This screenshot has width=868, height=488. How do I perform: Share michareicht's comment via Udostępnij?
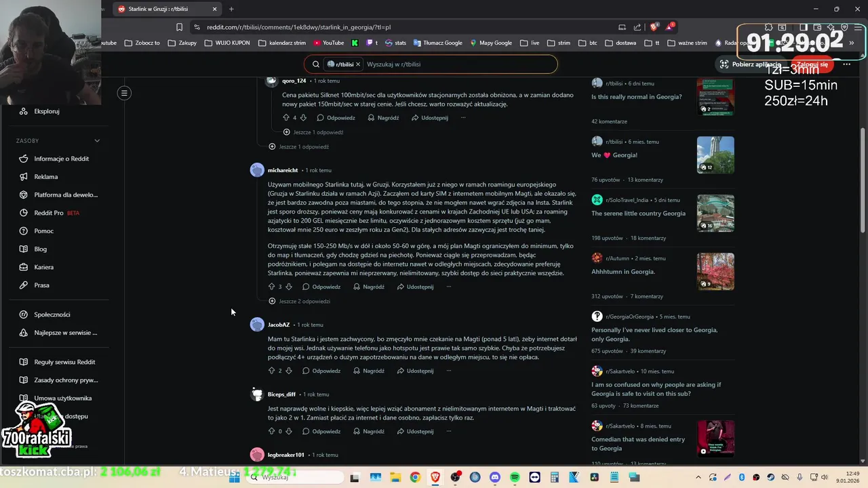(415, 287)
